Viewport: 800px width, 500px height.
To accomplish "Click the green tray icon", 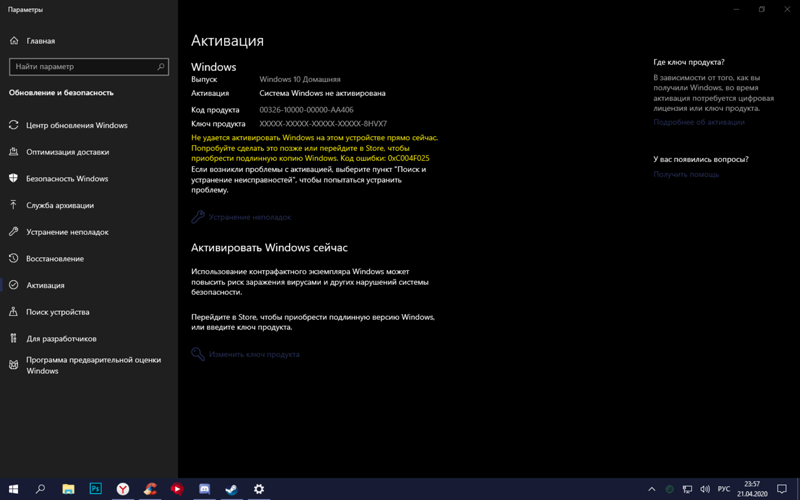I will pyautogui.click(x=669, y=489).
